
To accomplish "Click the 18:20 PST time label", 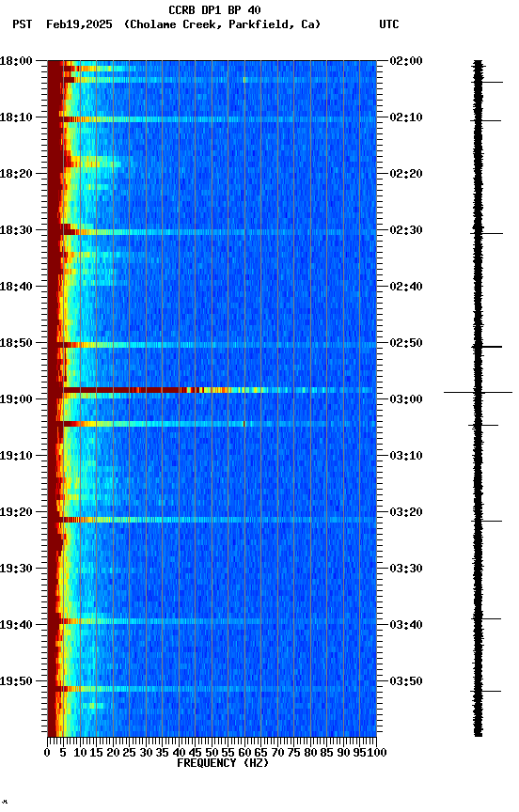I will click(x=16, y=174).
